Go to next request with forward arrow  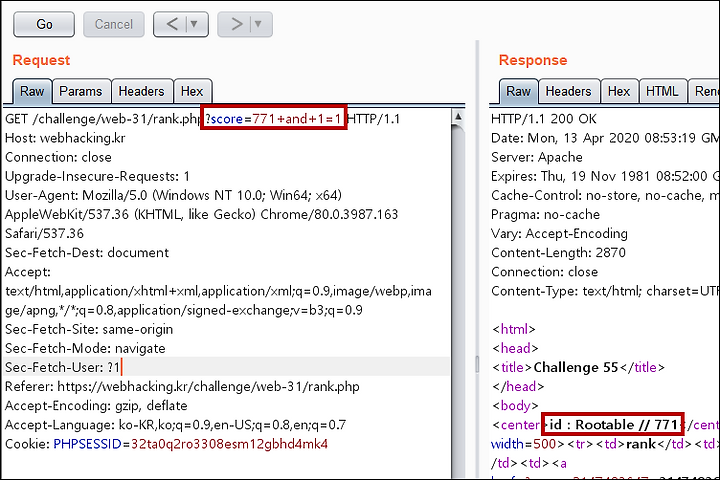(236, 24)
